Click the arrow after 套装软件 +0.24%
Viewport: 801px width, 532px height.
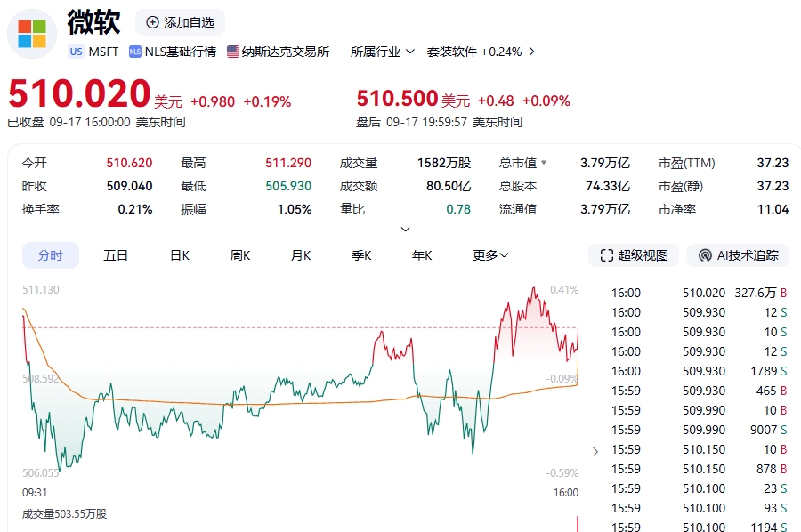point(532,52)
